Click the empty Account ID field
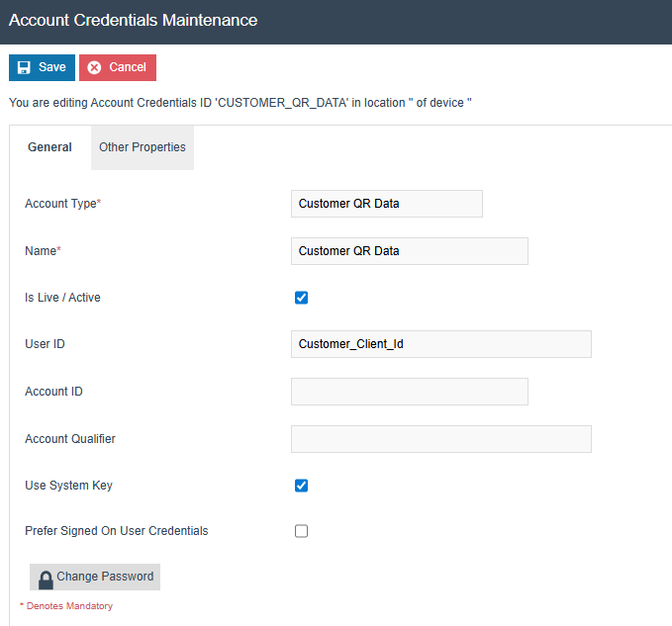The height and width of the screenshot is (626, 672). (410, 392)
